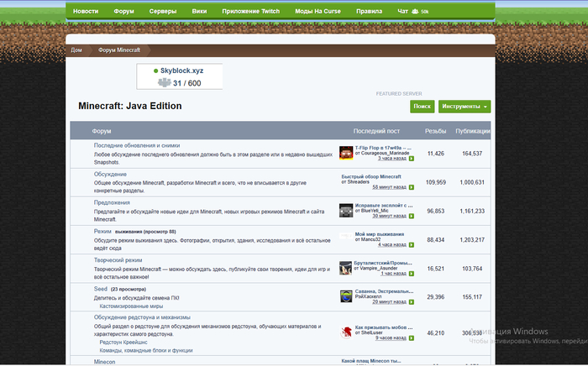The height and width of the screenshot is (366, 588).
Task: Open Редстоун Креейшнс subforum
Action: coord(123,342)
